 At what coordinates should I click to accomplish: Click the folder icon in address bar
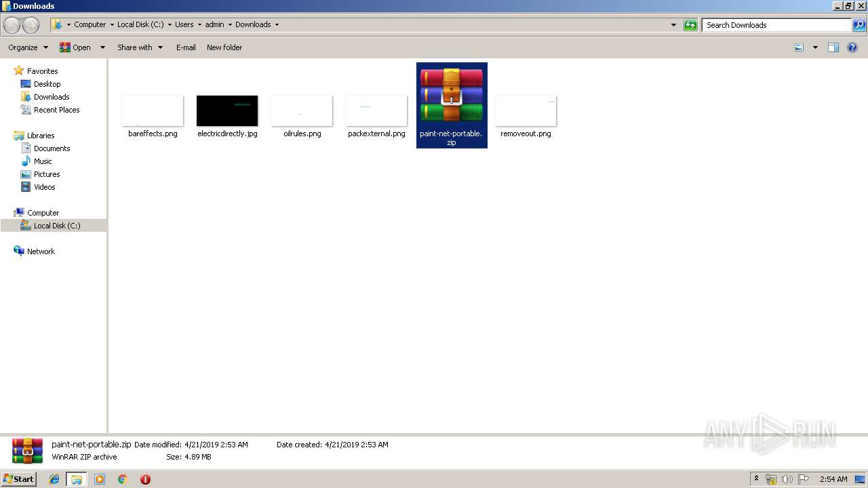click(x=58, y=25)
